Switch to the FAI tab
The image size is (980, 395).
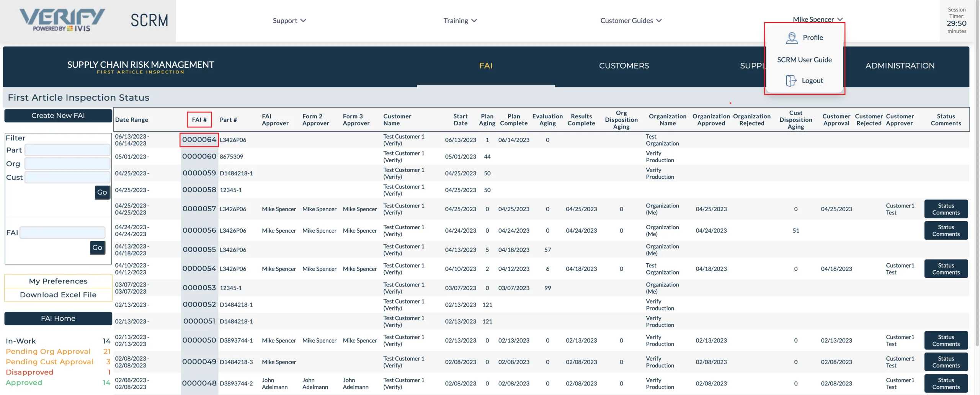(486, 66)
